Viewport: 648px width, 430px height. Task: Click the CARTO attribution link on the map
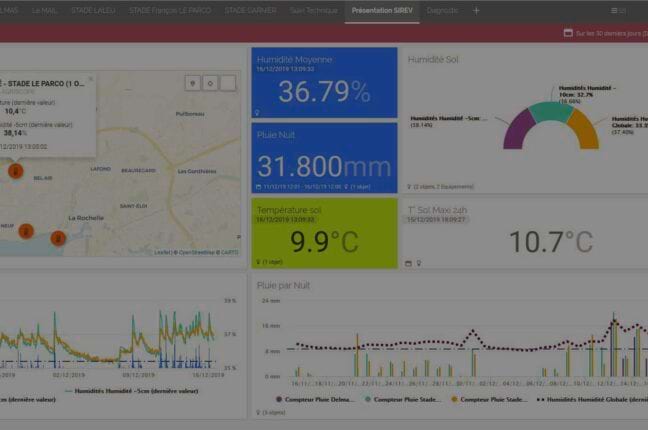click(230, 252)
